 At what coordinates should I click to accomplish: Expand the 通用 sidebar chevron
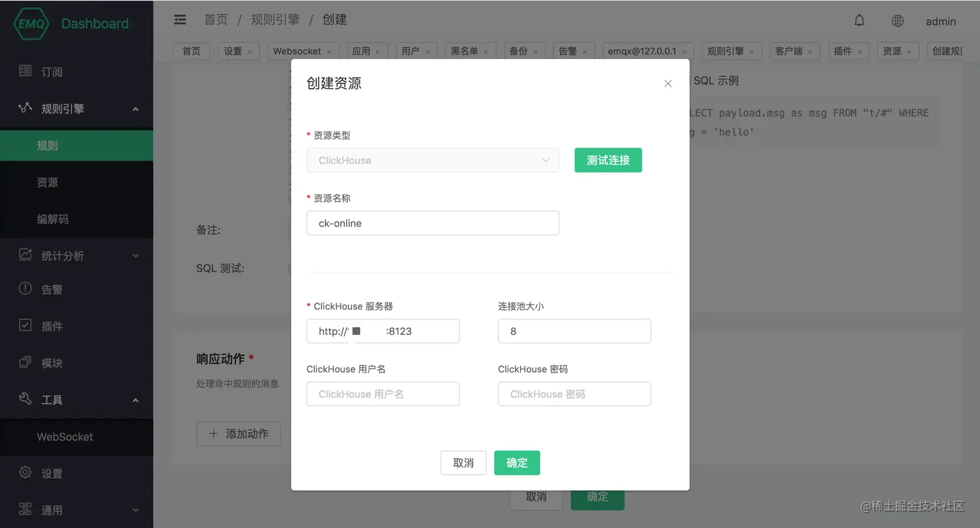point(135,511)
